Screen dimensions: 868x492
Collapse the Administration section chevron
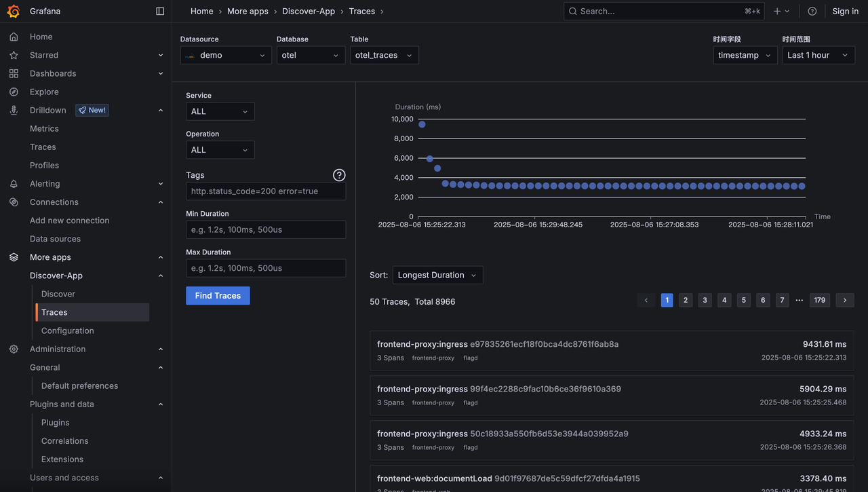tap(161, 349)
